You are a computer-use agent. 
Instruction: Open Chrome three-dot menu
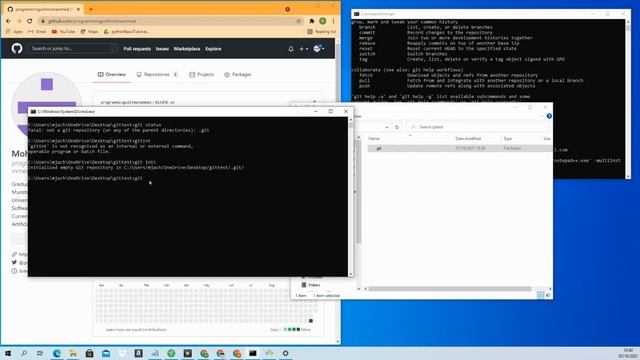pos(333,21)
